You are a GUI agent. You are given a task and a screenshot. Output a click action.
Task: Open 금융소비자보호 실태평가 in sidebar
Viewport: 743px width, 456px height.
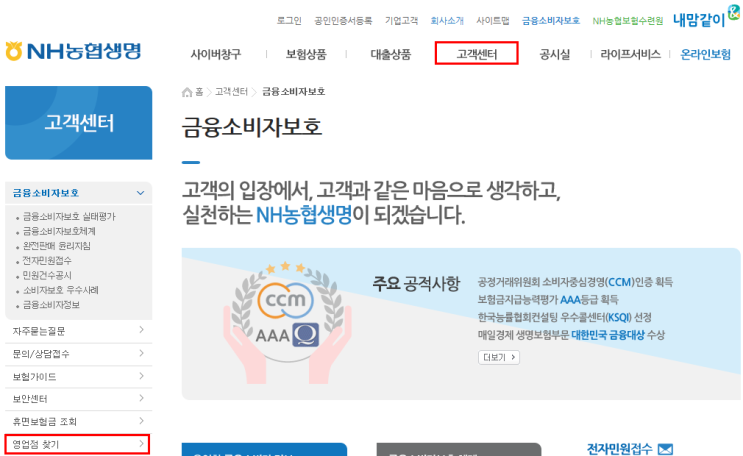[x=69, y=217]
